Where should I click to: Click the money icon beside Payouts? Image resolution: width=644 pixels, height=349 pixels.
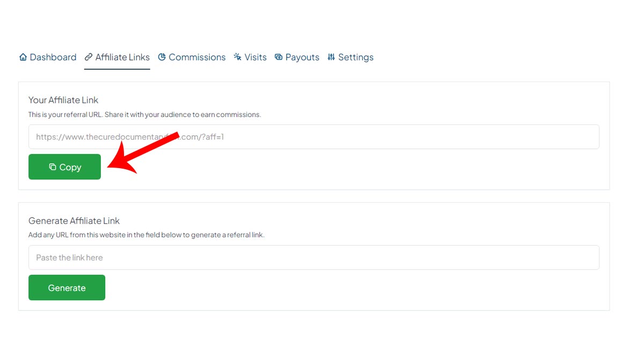[x=279, y=57]
